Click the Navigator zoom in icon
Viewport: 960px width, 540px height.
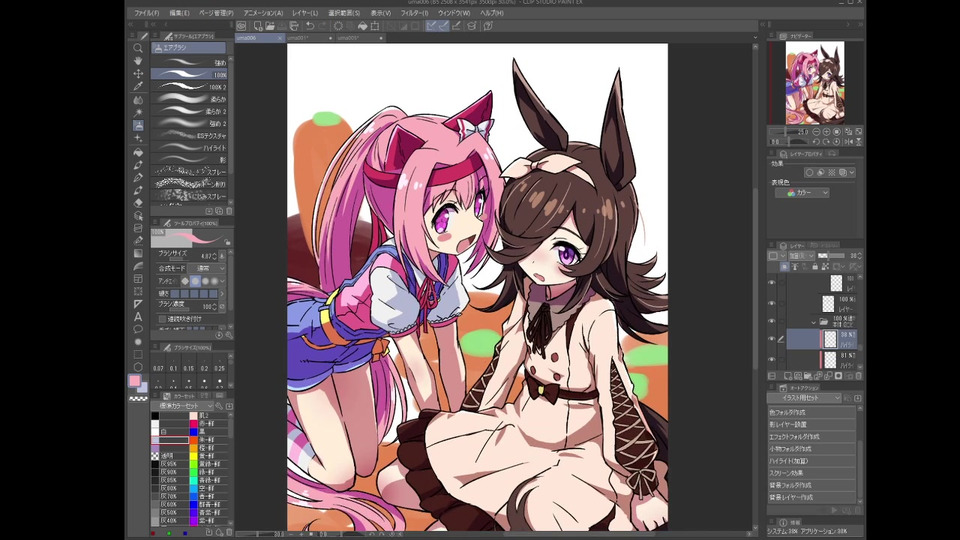click(x=827, y=132)
